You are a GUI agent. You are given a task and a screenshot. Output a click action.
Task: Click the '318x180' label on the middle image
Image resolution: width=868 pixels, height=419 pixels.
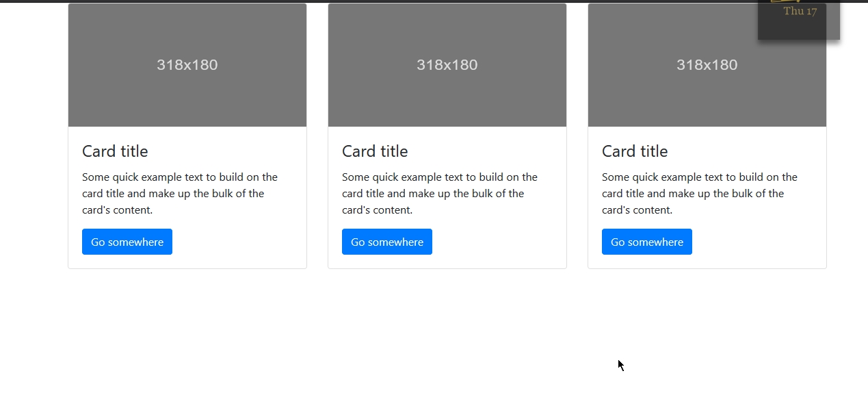447,65
